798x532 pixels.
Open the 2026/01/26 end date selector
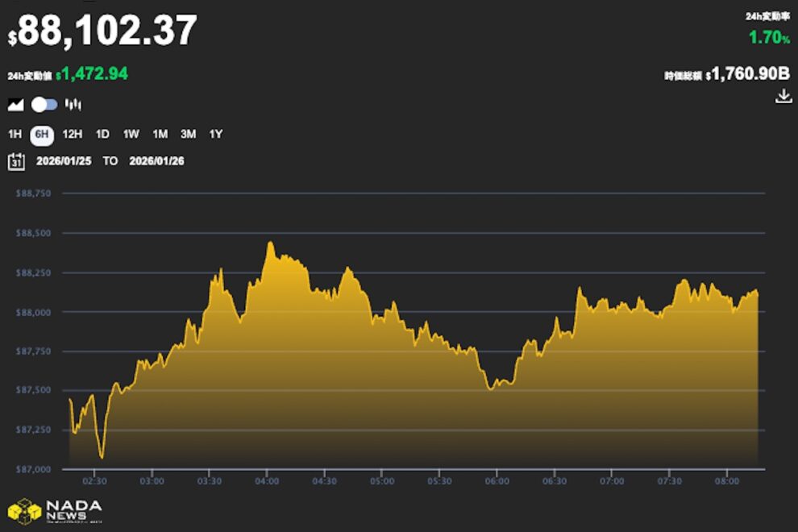(x=156, y=160)
